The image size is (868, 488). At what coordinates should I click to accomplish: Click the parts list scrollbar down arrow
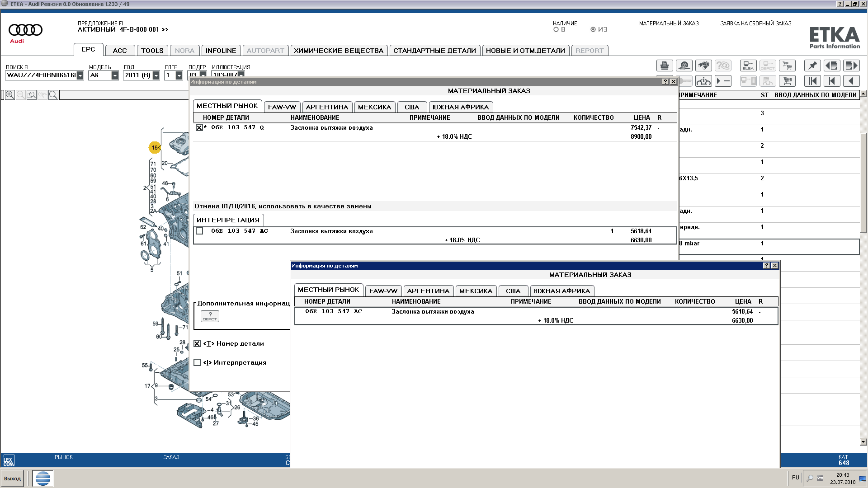[863, 442]
